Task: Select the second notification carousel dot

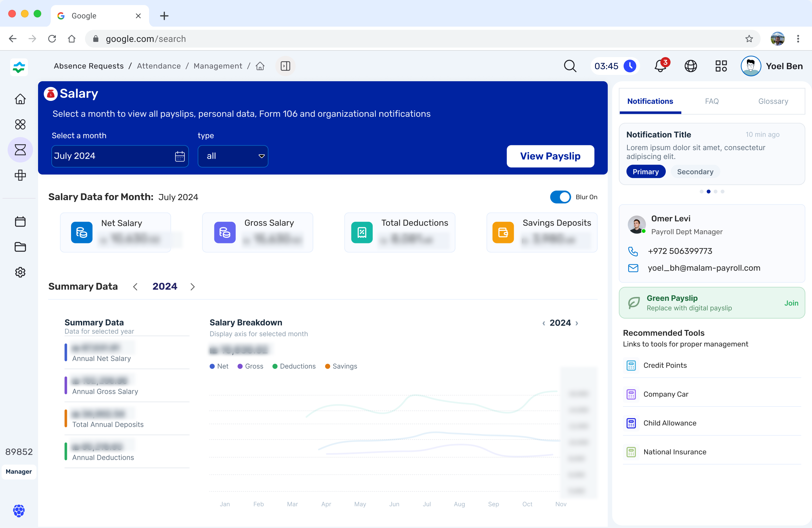Action: click(708, 191)
